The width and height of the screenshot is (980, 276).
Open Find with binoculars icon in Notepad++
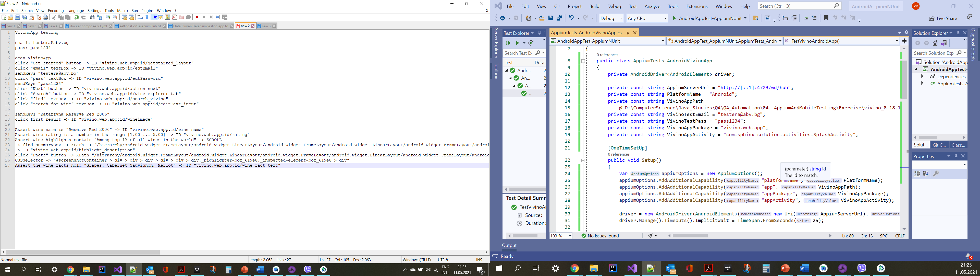tap(92, 17)
